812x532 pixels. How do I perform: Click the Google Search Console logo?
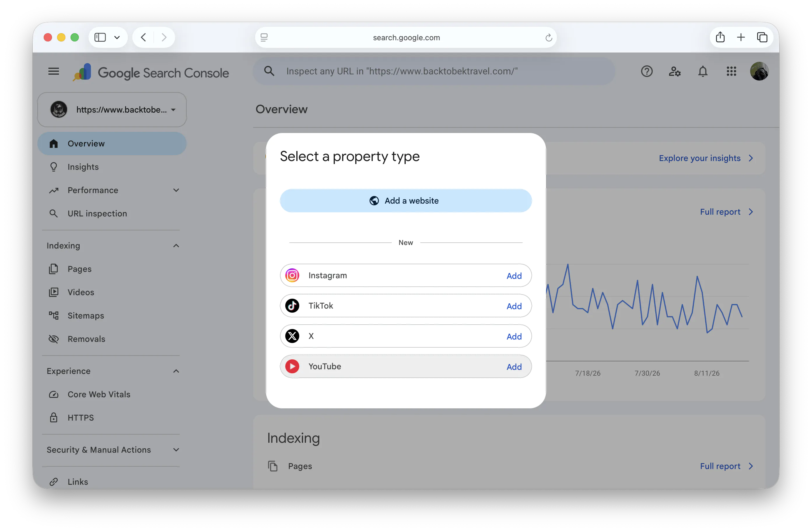pyautogui.click(x=151, y=72)
